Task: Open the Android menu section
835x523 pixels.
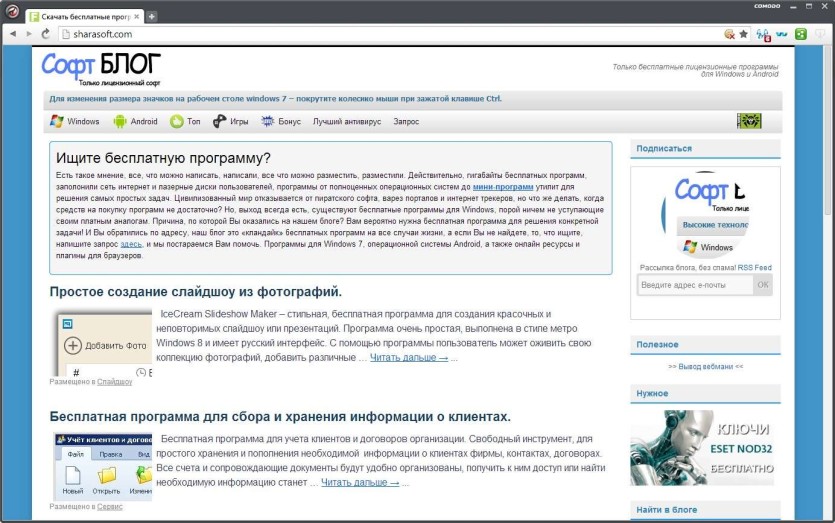Action: 144,121
